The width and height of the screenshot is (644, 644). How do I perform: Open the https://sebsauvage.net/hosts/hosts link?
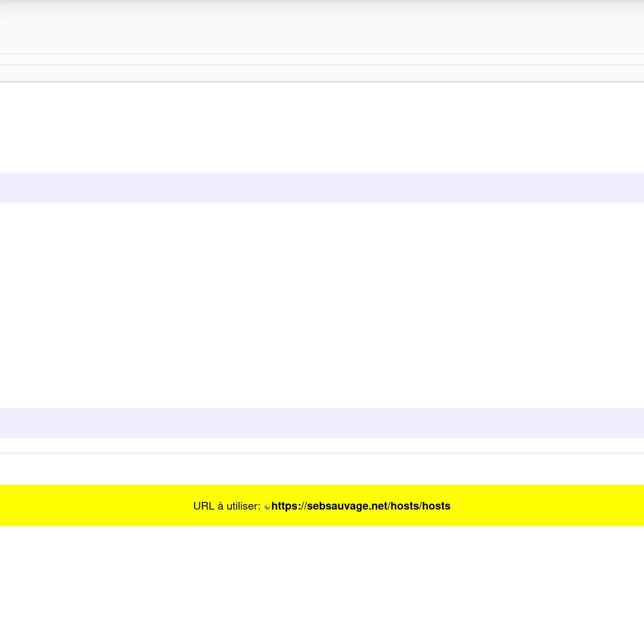[x=361, y=506]
